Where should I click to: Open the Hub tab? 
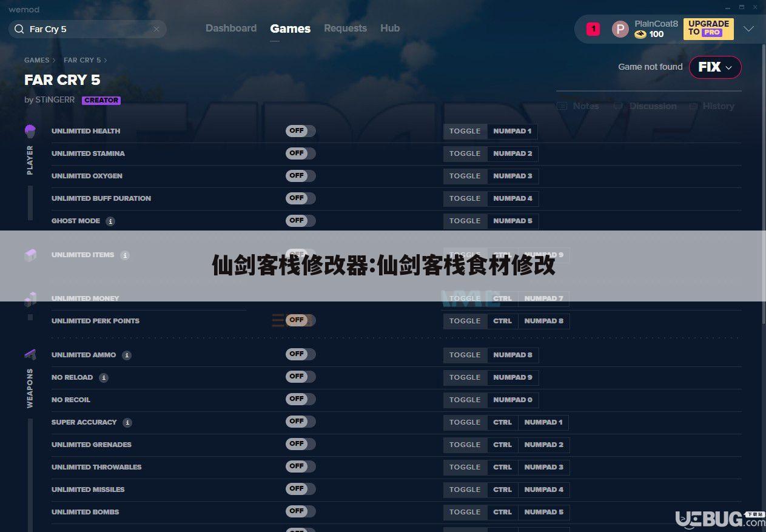coord(390,29)
